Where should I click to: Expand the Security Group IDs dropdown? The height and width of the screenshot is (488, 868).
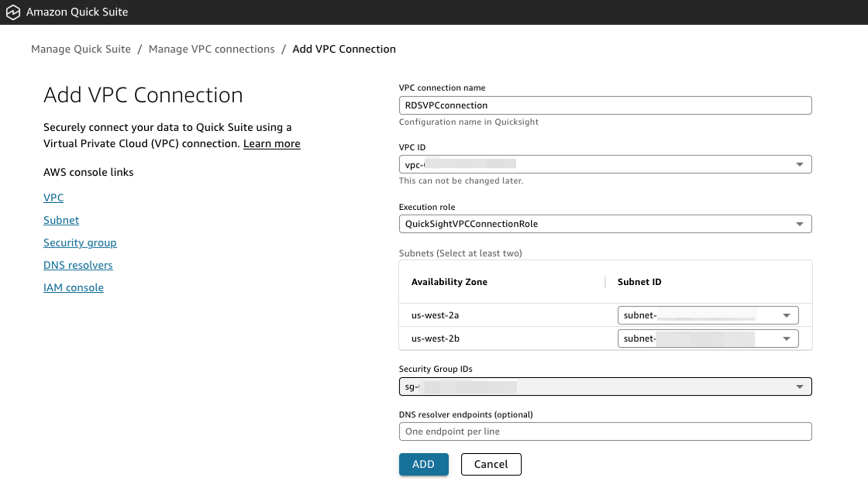[605, 387]
